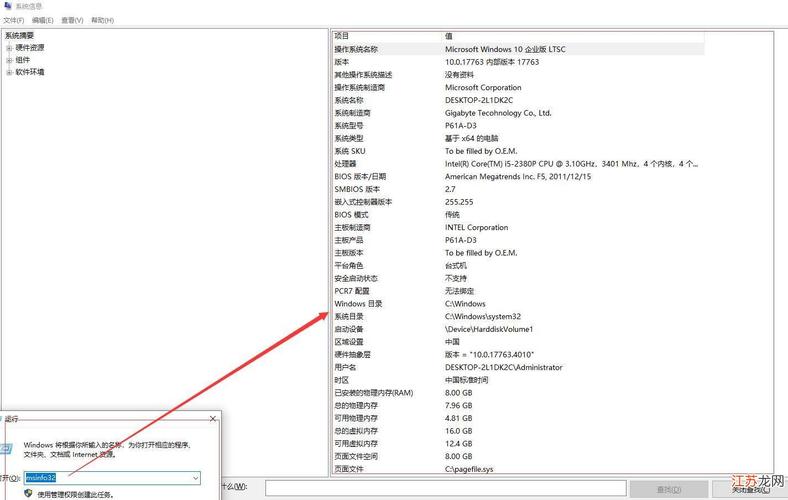Click value DESKTOP-2L1DK2C\Administrator
Viewport: 788px width, 500px height.
coord(504,367)
